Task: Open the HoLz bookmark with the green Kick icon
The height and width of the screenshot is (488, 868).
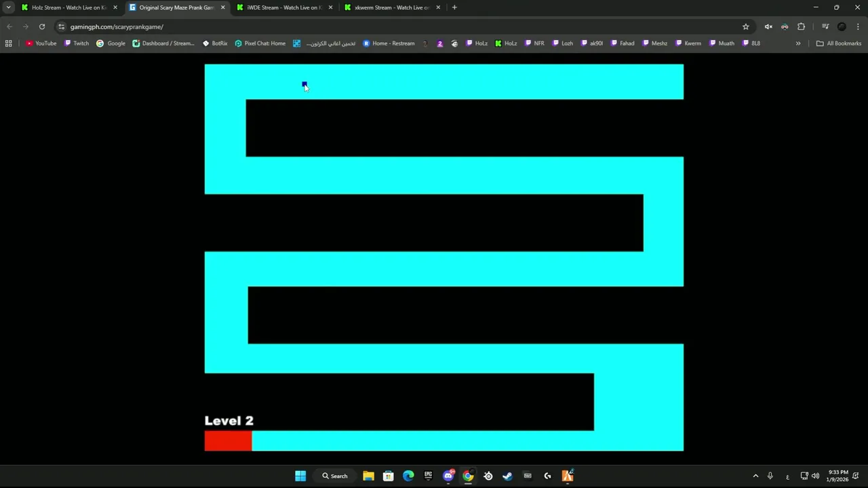Action: pyautogui.click(x=506, y=43)
